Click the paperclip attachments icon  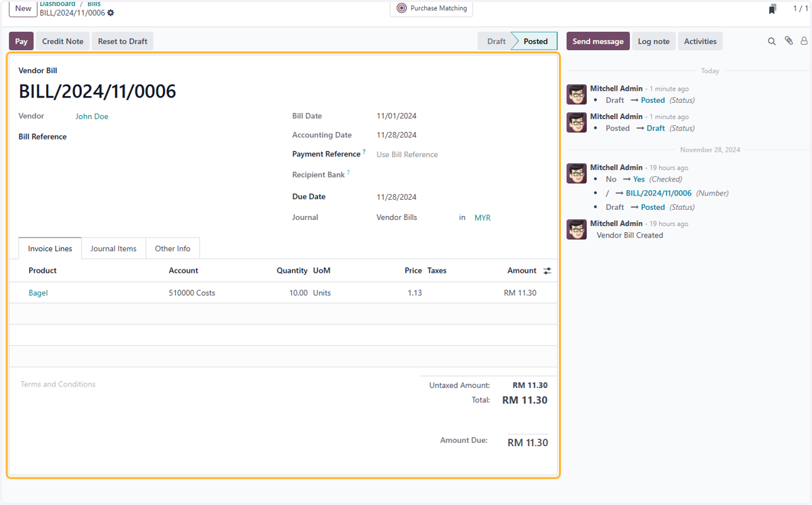tap(788, 41)
